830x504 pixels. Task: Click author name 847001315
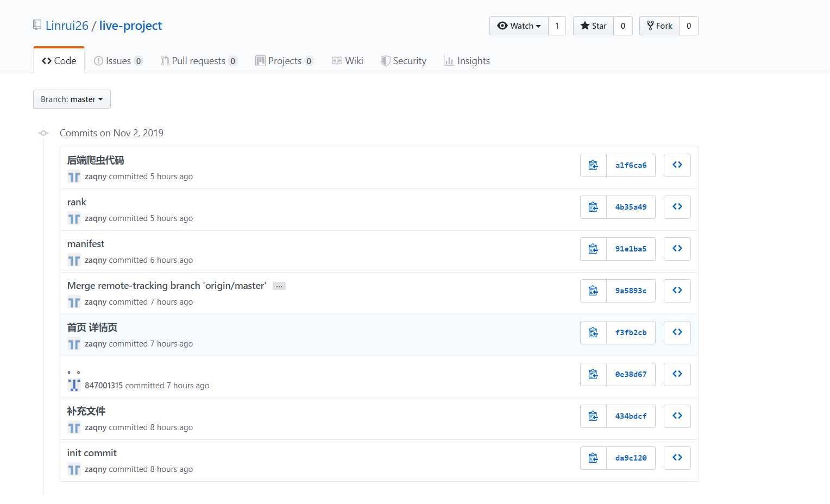tap(104, 386)
